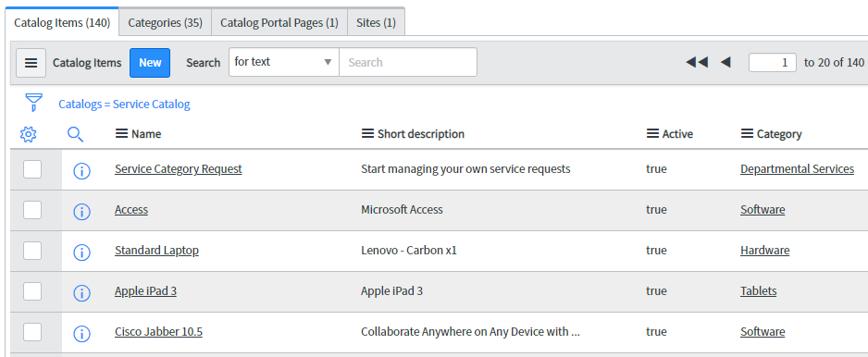Image resolution: width=868 pixels, height=357 pixels.
Task: Preview Standard Laptop info icon
Action: tap(82, 252)
